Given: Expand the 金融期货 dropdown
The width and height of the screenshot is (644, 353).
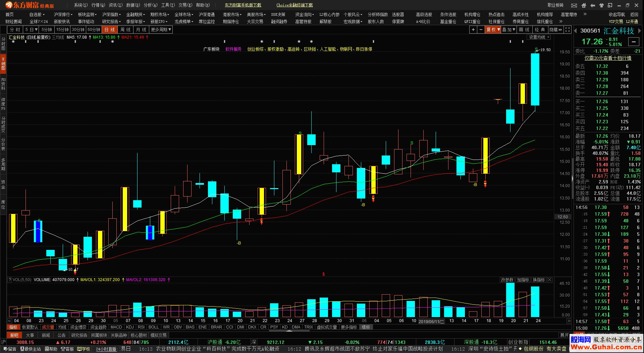Looking at the screenshot, I should [136, 14].
